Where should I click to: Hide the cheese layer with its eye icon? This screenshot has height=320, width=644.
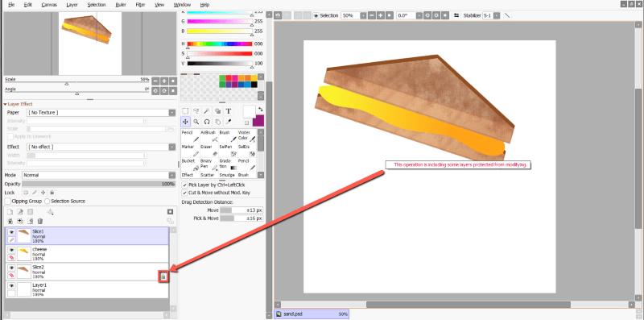click(11, 250)
